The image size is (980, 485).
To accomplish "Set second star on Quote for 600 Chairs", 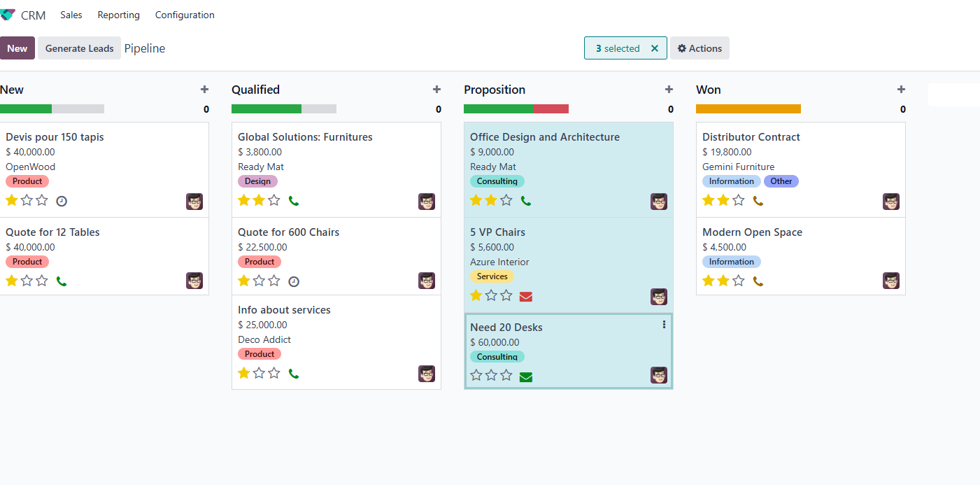I will pos(259,281).
